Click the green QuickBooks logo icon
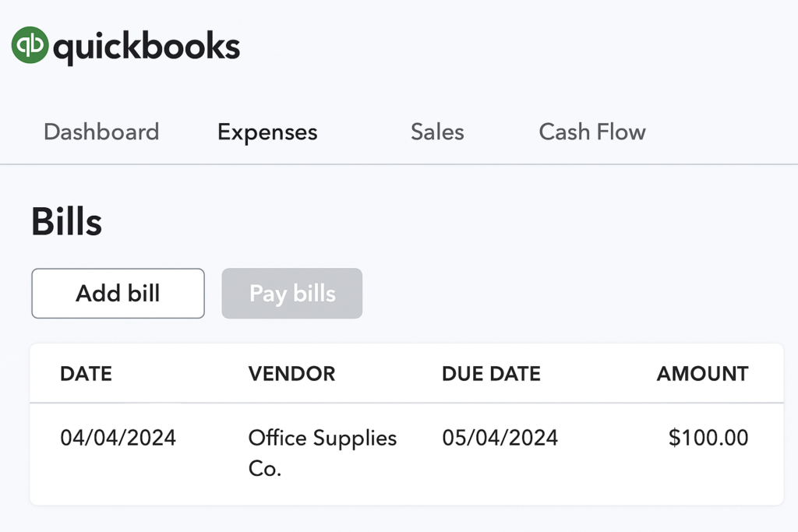The image size is (798, 532). tap(30, 45)
